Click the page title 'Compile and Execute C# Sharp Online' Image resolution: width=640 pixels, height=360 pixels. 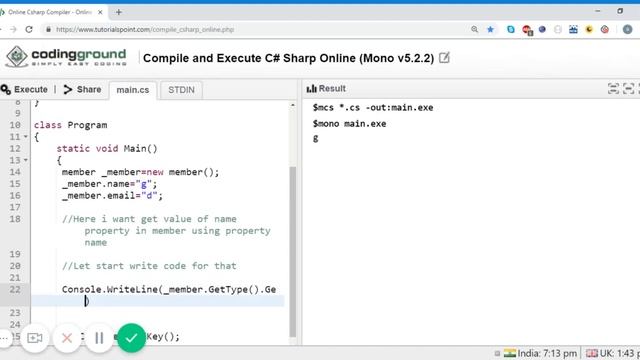[x=288, y=58]
